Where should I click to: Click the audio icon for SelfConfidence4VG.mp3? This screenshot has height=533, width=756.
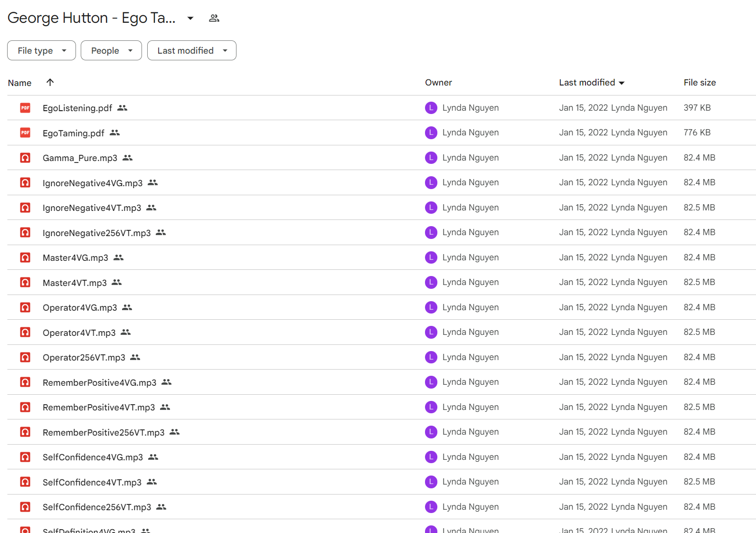(x=25, y=457)
